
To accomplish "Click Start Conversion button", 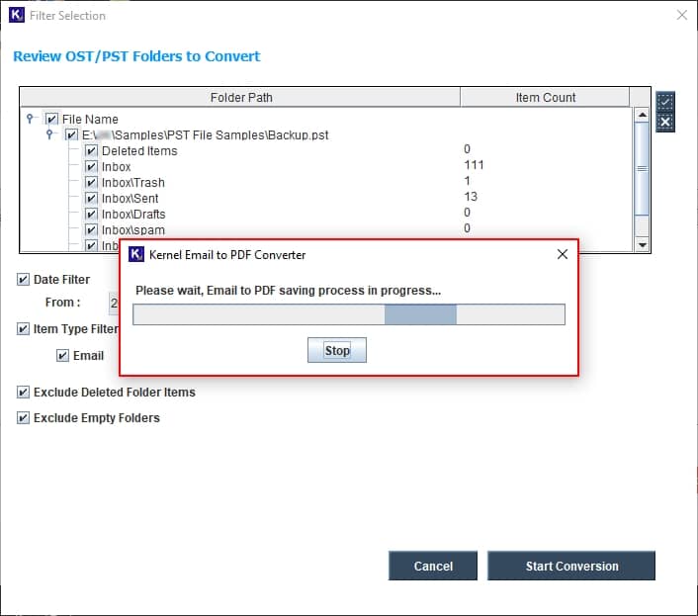I will tap(571, 566).
